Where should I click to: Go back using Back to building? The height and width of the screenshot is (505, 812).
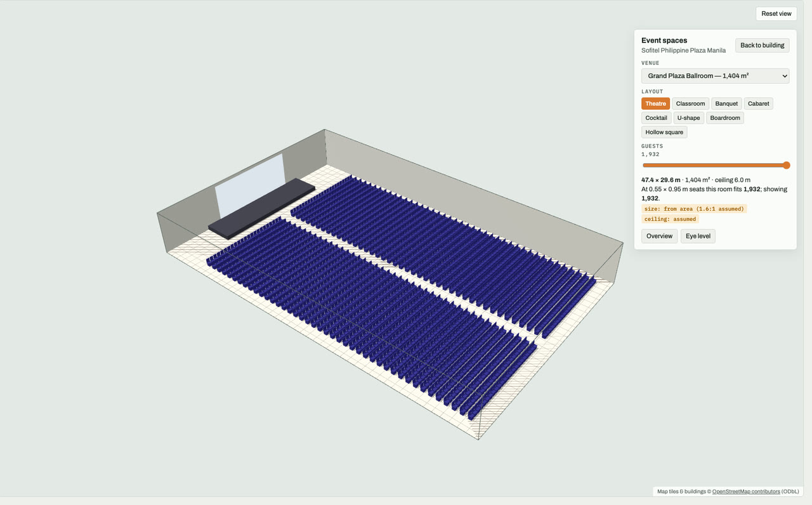(763, 45)
